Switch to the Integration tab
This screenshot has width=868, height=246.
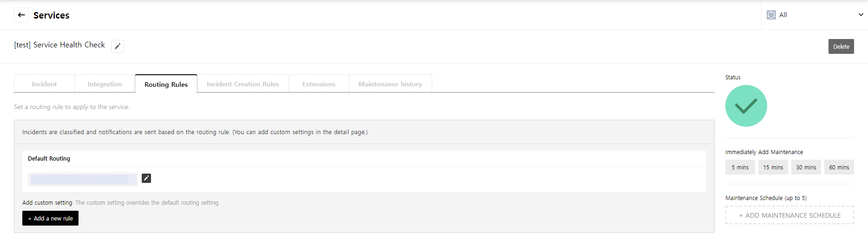[105, 84]
